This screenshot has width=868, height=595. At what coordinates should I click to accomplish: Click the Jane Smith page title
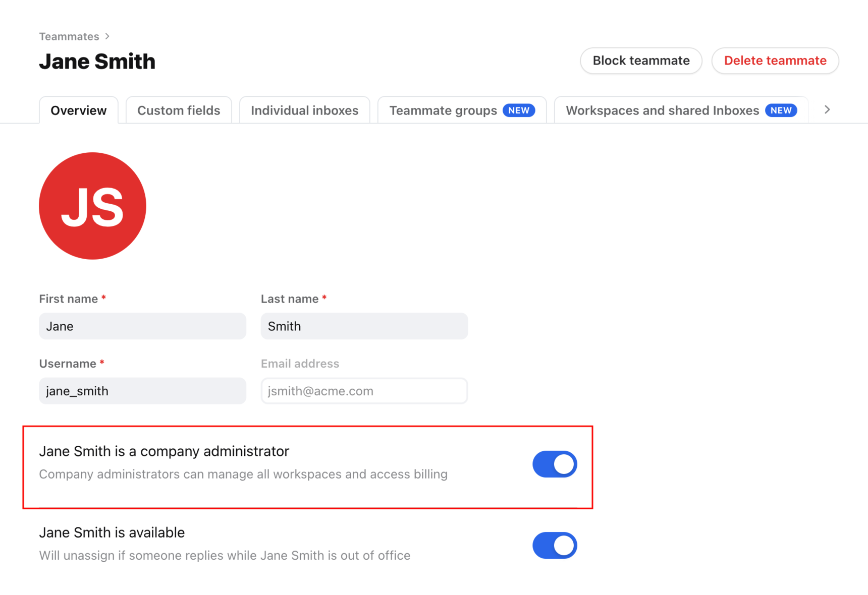97,62
